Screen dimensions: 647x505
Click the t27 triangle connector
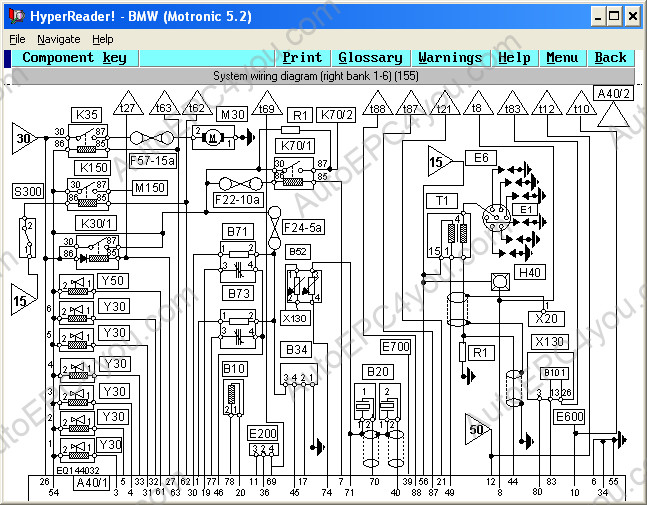pos(127,107)
